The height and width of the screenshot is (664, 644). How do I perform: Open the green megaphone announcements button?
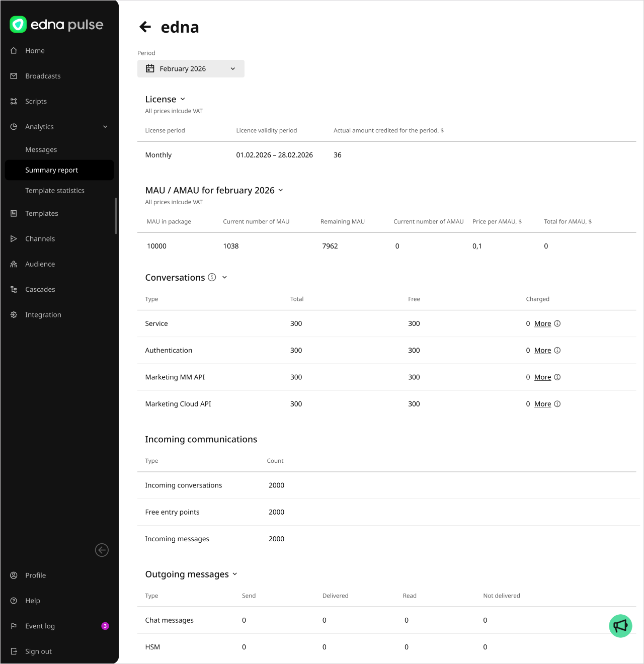point(620,626)
